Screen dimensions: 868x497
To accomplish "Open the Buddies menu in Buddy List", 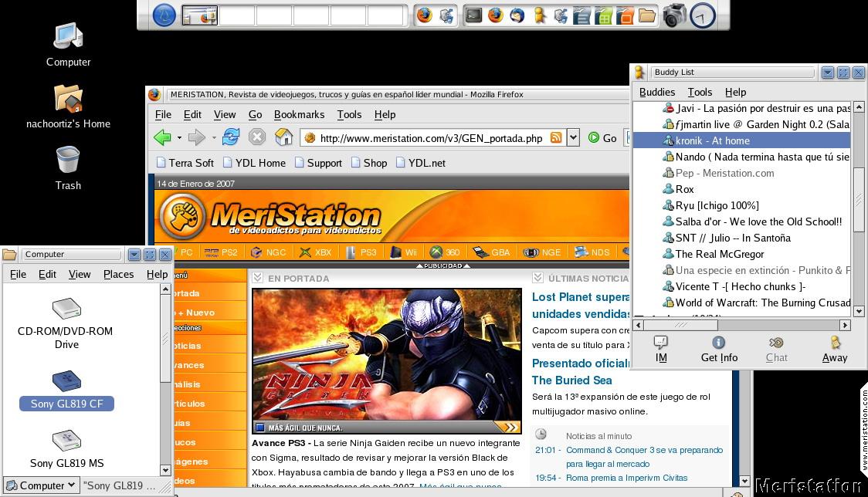I will pyautogui.click(x=656, y=93).
